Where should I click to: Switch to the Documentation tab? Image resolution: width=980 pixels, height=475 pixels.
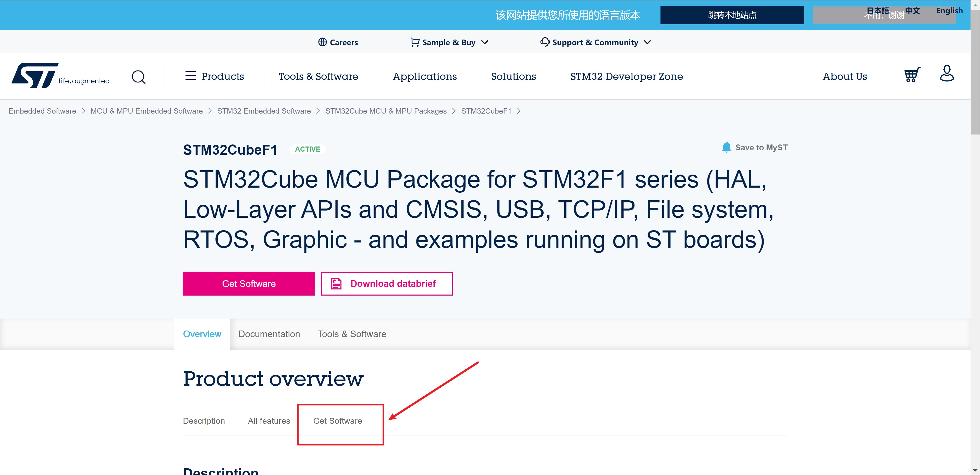click(269, 334)
